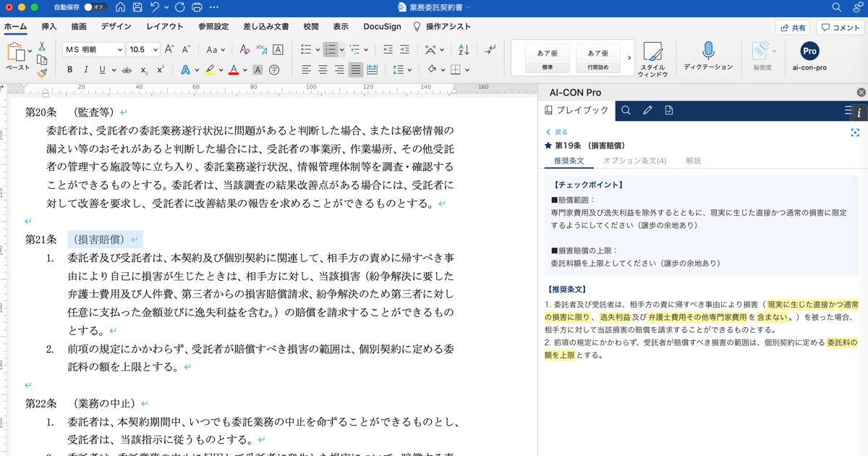Toggle superscript formatting
This screenshot has height=456, width=868.
(x=161, y=70)
